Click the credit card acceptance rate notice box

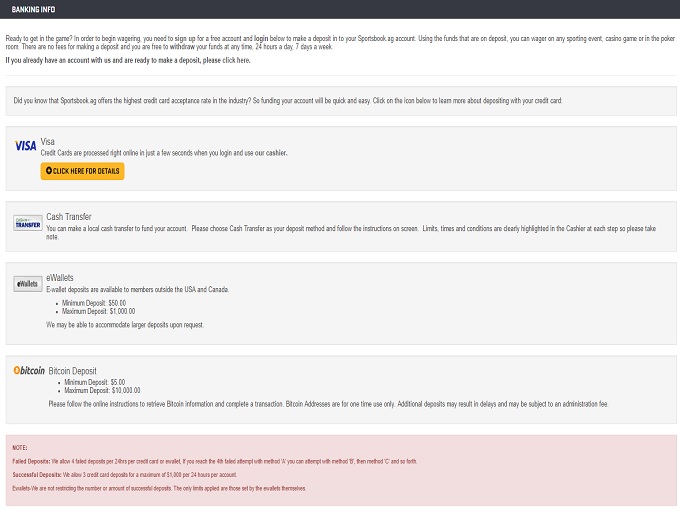point(340,101)
